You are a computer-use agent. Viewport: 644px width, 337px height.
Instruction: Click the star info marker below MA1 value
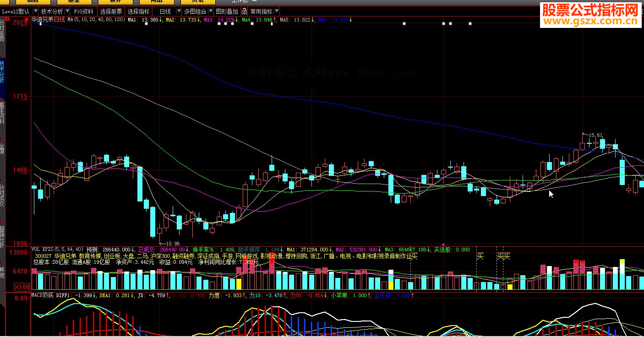point(146,24)
